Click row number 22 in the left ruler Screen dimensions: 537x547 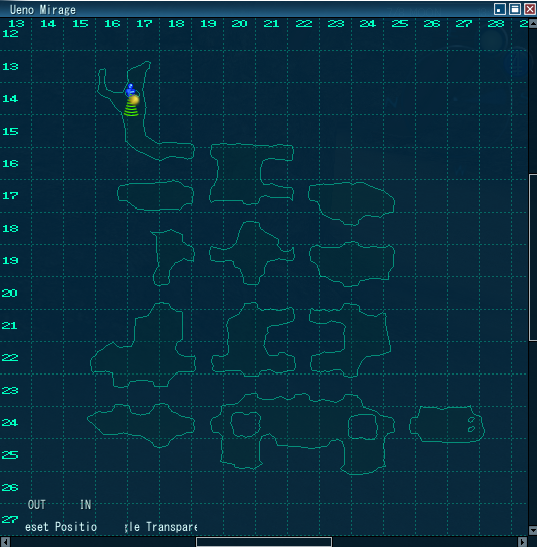point(10,357)
